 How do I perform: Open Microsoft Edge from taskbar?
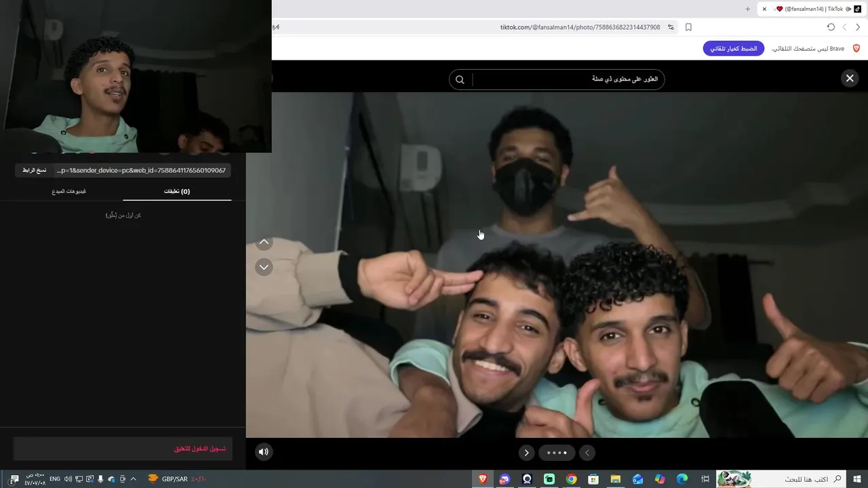(x=682, y=479)
